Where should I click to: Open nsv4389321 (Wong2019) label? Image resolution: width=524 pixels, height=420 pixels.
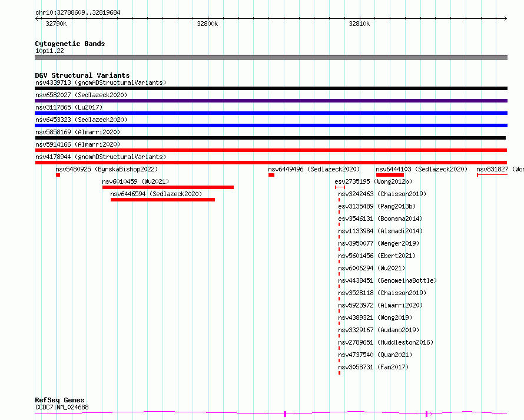[x=375, y=318]
